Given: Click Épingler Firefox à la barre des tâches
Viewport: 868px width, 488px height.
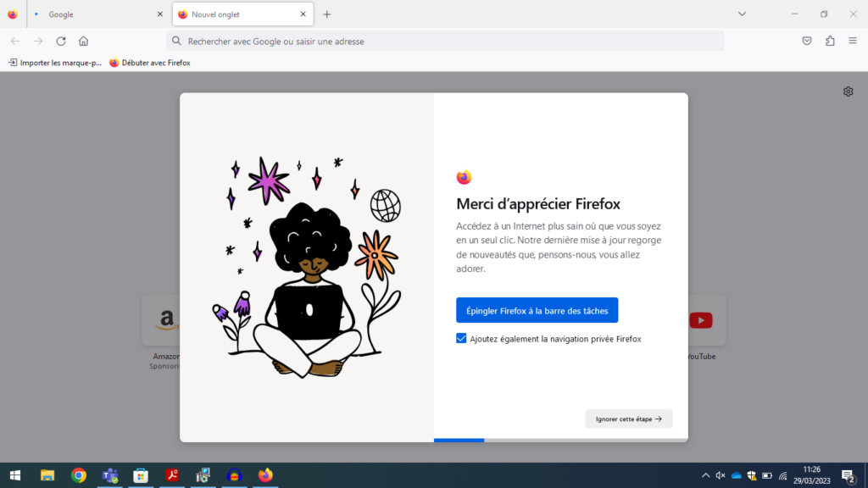Looking at the screenshot, I should (537, 311).
